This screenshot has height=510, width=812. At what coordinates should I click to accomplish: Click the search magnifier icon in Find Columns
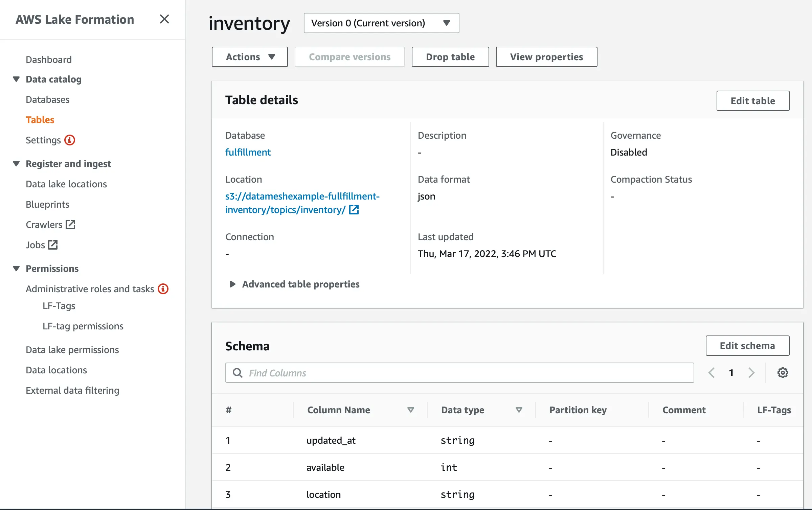pos(238,373)
